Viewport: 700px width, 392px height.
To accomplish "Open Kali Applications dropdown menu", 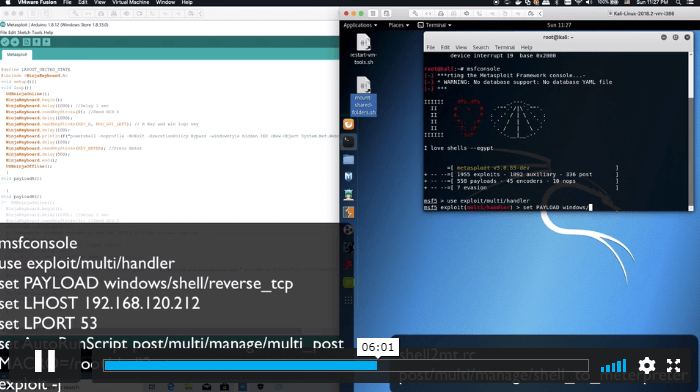I will pos(360,25).
